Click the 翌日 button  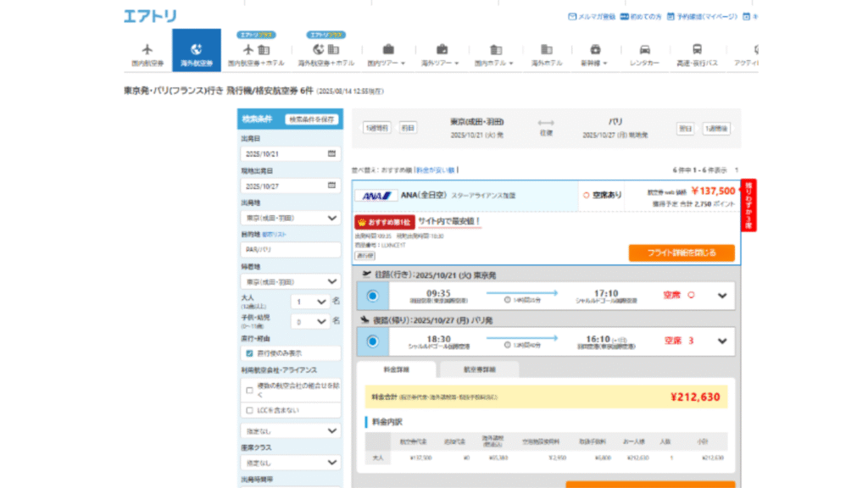[x=685, y=129]
